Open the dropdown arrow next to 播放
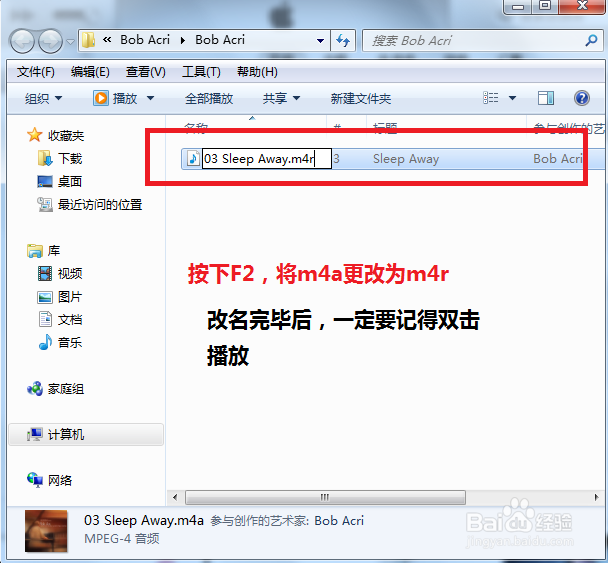608x563 pixels. click(150, 98)
